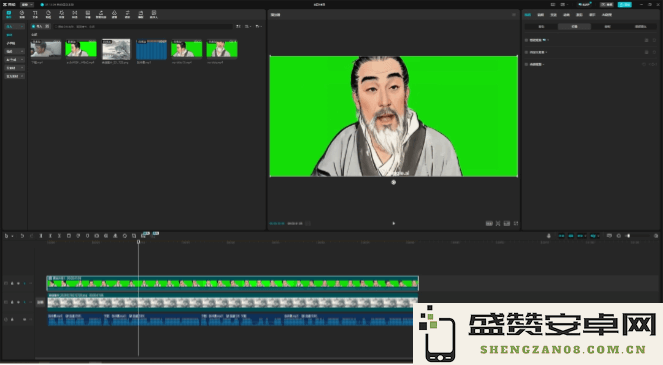Switch to the last sub-tab in the properties panel

tap(640, 27)
